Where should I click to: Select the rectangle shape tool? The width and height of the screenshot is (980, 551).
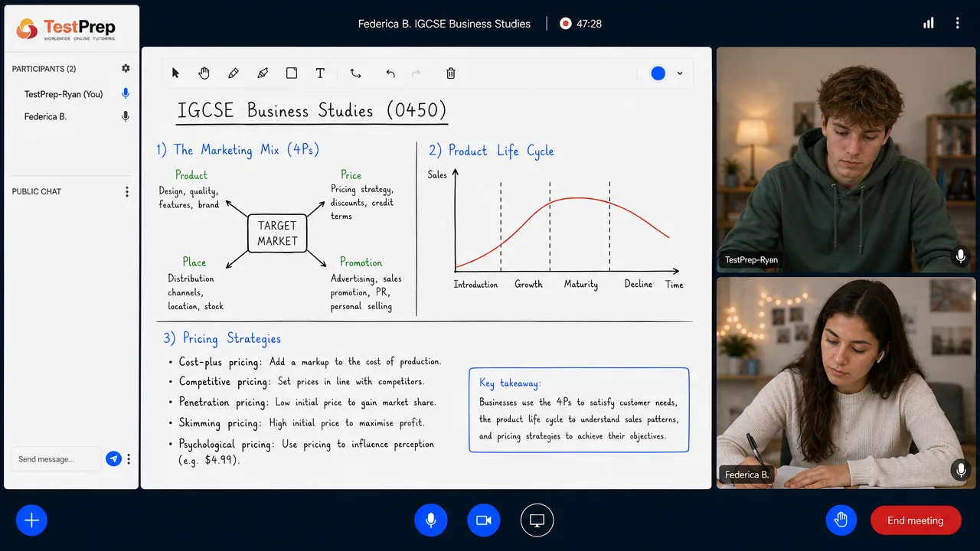pyautogui.click(x=292, y=73)
